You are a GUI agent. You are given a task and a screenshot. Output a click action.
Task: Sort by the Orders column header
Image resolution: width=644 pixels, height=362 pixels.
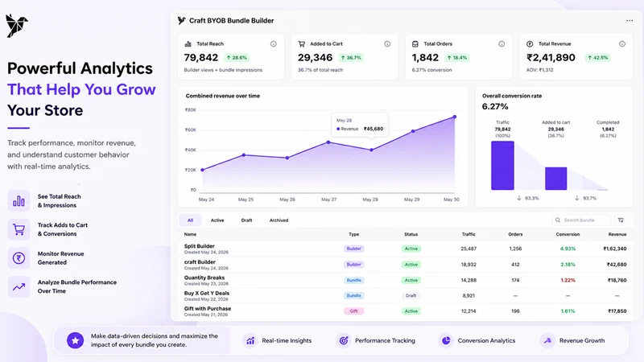pyautogui.click(x=515, y=234)
